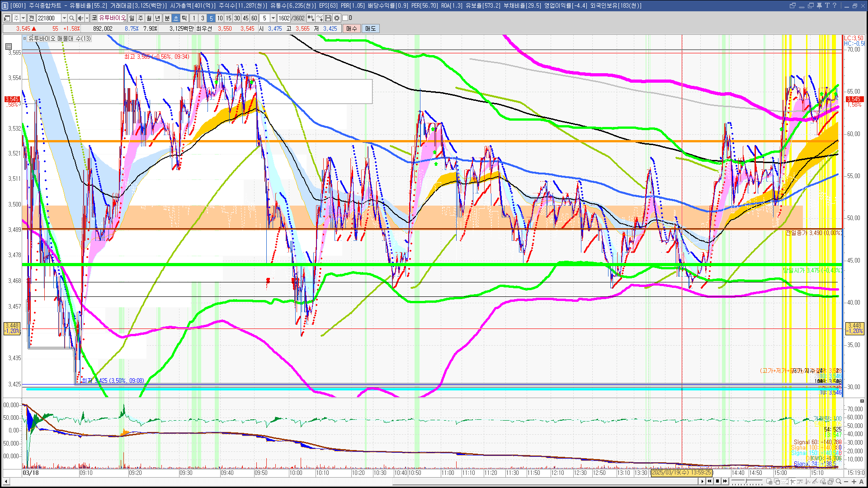This screenshot has height=488, width=868.
Task: Click the 매도 sell button
Action: pos(370,28)
